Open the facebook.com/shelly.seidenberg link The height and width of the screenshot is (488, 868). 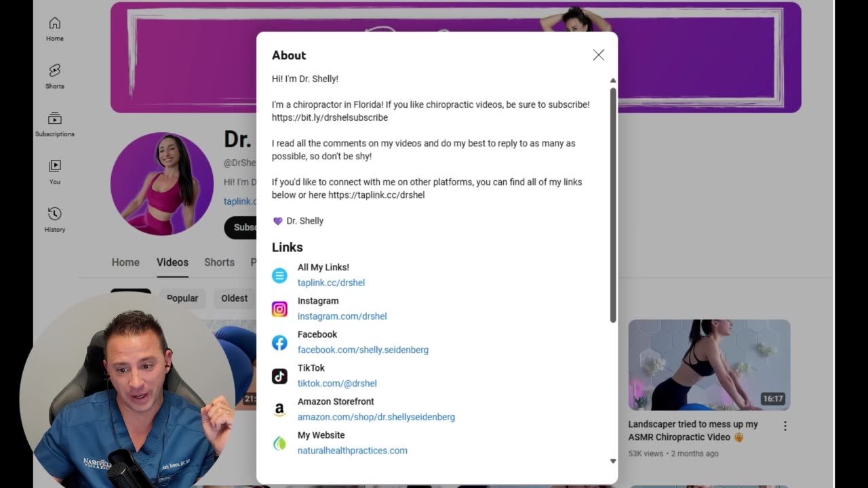click(x=363, y=350)
